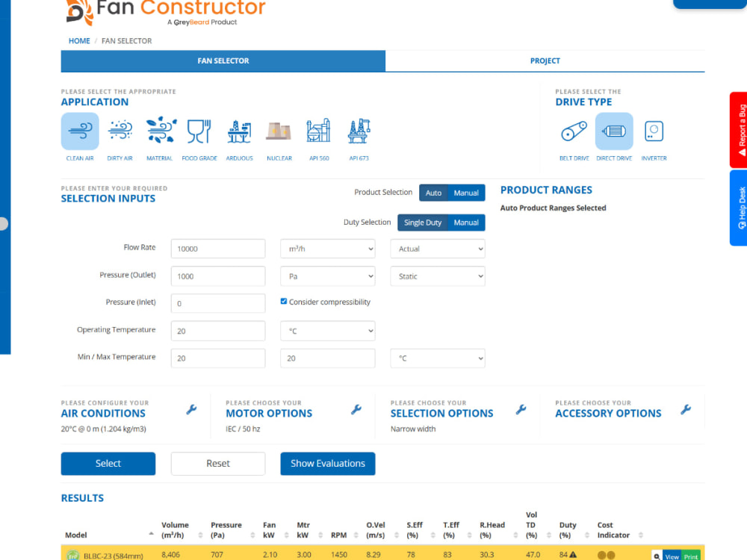
Task: Pick the API 560 application icon
Action: 319,131
